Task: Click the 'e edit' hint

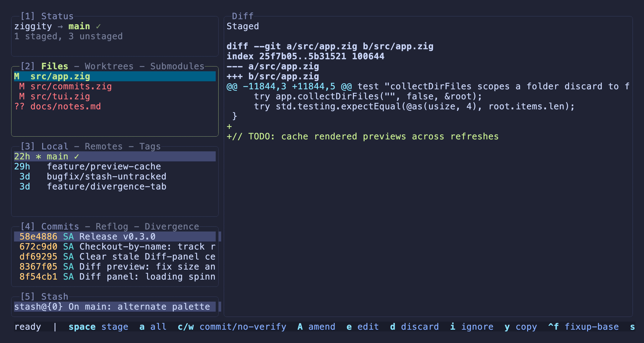Action: pos(363,327)
